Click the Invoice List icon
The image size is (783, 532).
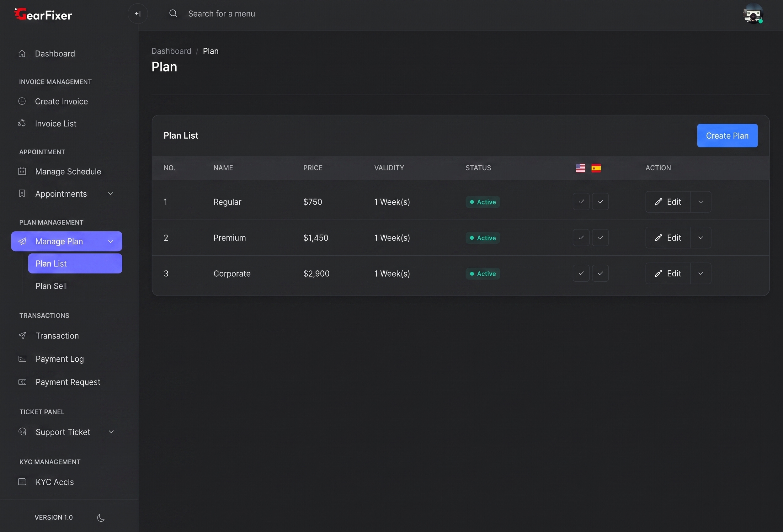coord(22,123)
